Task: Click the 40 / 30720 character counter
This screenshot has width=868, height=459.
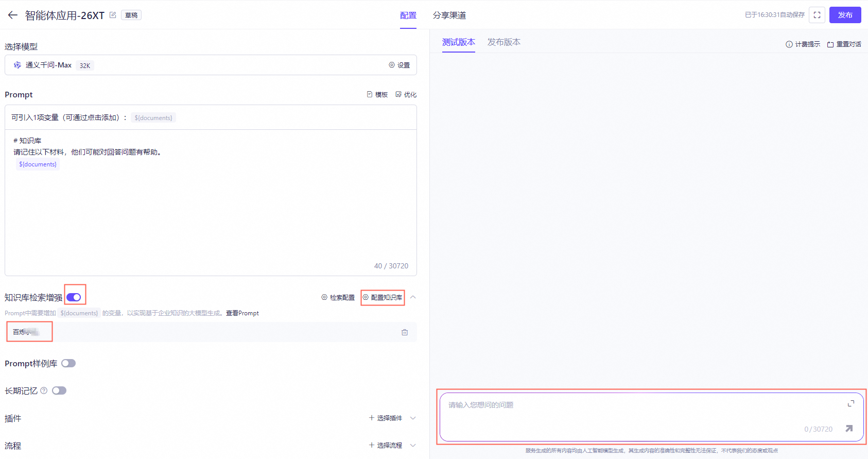Action: click(391, 266)
